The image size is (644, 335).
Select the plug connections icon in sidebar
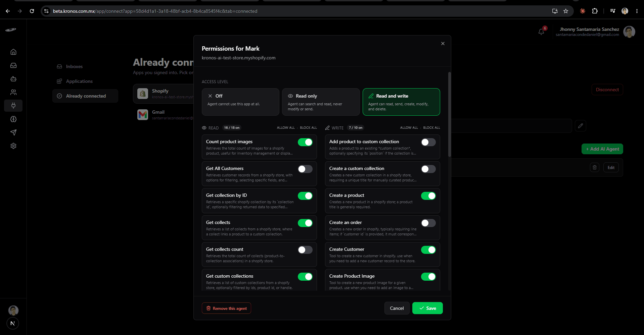pyautogui.click(x=13, y=106)
